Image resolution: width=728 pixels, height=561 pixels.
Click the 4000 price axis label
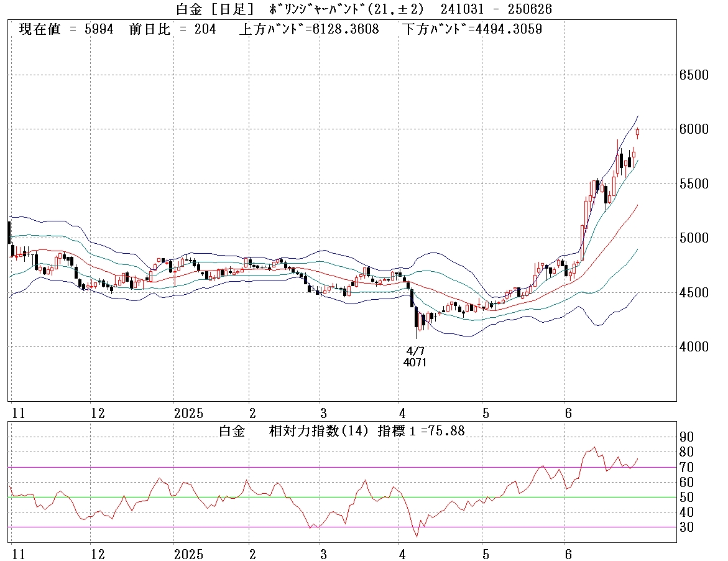[x=693, y=346]
